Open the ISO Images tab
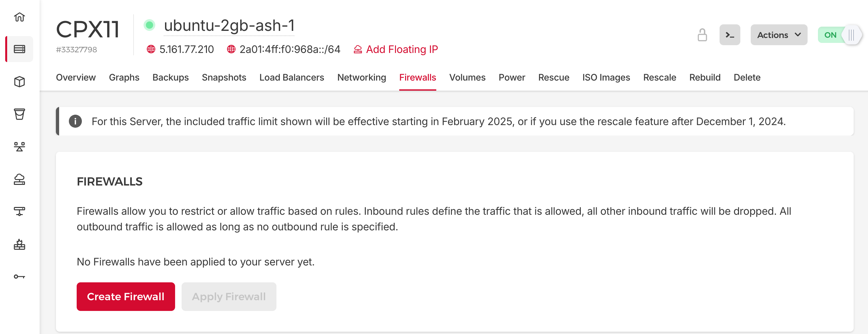Image resolution: width=868 pixels, height=334 pixels. point(606,78)
